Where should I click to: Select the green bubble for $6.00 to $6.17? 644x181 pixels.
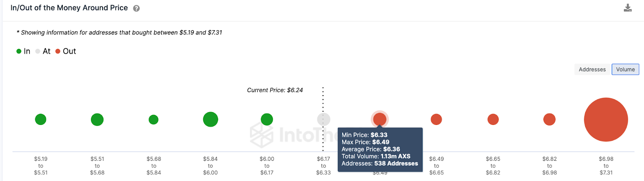pyautogui.click(x=267, y=119)
